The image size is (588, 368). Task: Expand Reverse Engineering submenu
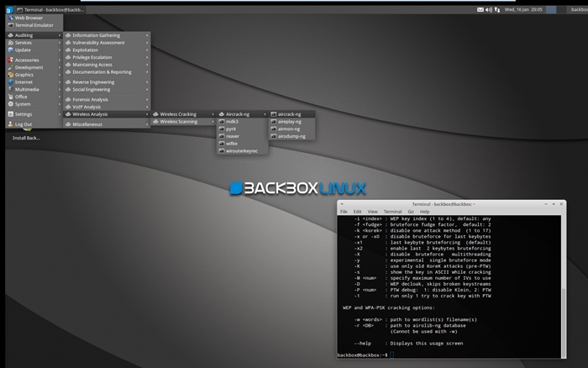[107, 82]
